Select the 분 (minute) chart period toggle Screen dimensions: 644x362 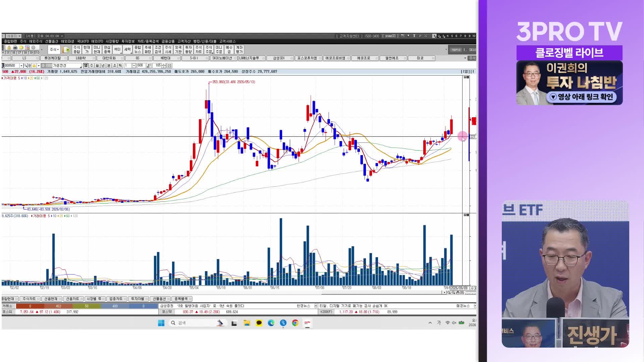109,65
